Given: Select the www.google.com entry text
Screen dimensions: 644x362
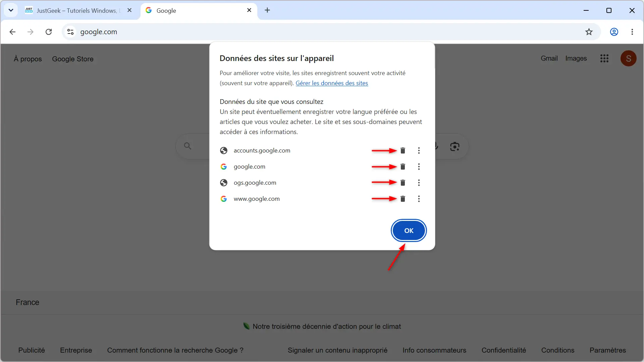Looking at the screenshot, I should point(257,199).
